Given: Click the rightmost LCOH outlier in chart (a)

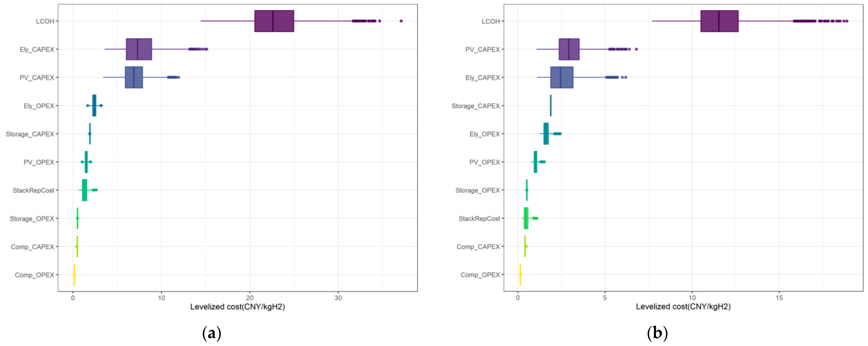Looking at the screenshot, I should (401, 21).
